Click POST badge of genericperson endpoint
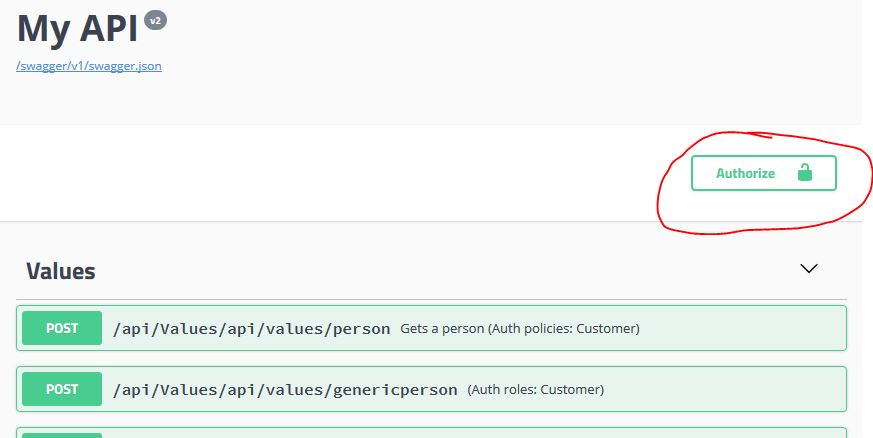 pyautogui.click(x=62, y=389)
